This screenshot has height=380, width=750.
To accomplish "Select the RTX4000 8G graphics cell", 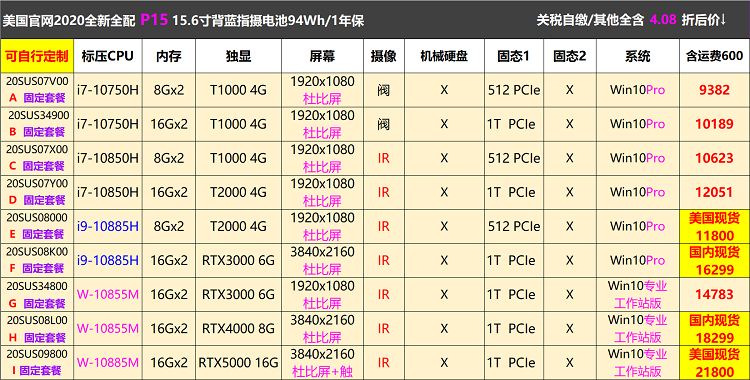I will [239, 328].
